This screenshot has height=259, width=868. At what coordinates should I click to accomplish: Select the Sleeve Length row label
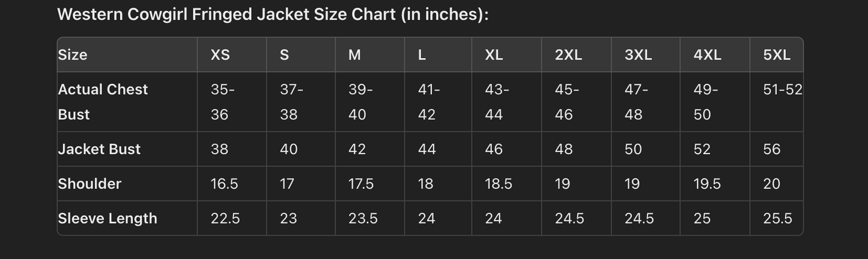pos(108,218)
